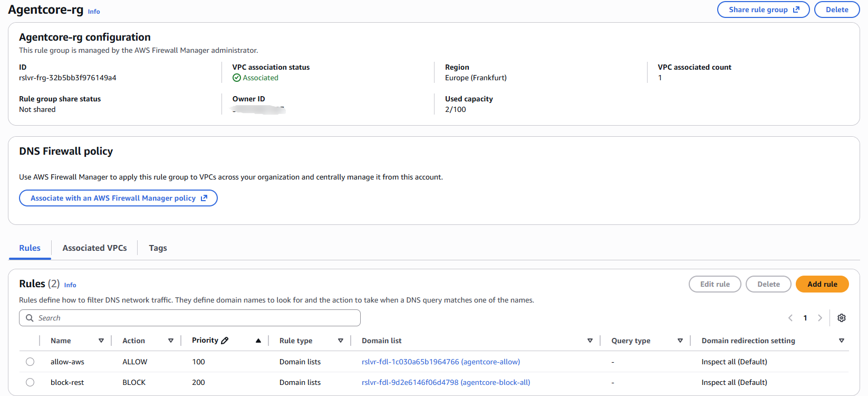Image resolution: width=868 pixels, height=396 pixels.
Task: Open table preferences gear icon
Action: pyautogui.click(x=842, y=318)
